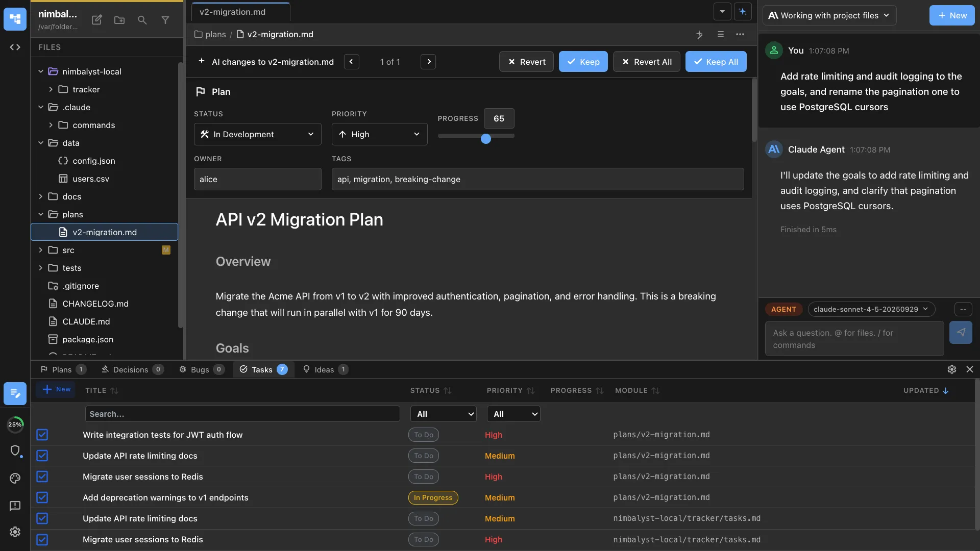980x551 pixels.
Task: Switch to the Decisions tab
Action: (132, 369)
